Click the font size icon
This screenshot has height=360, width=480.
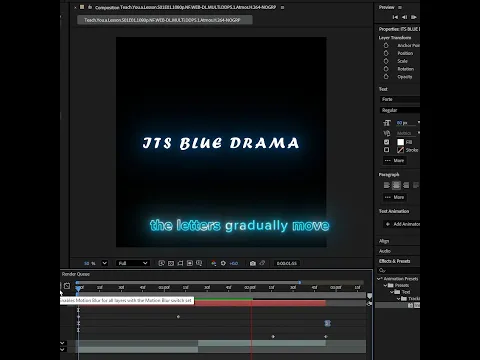pos(387,123)
